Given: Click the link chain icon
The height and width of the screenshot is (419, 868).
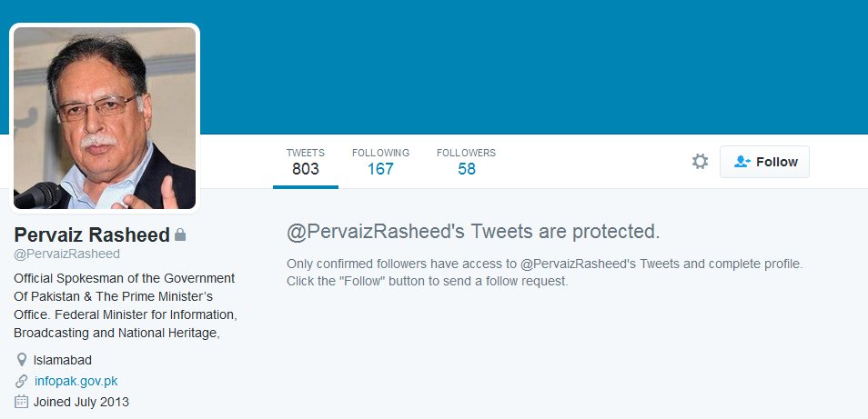Looking at the screenshot, I should 21,381.
